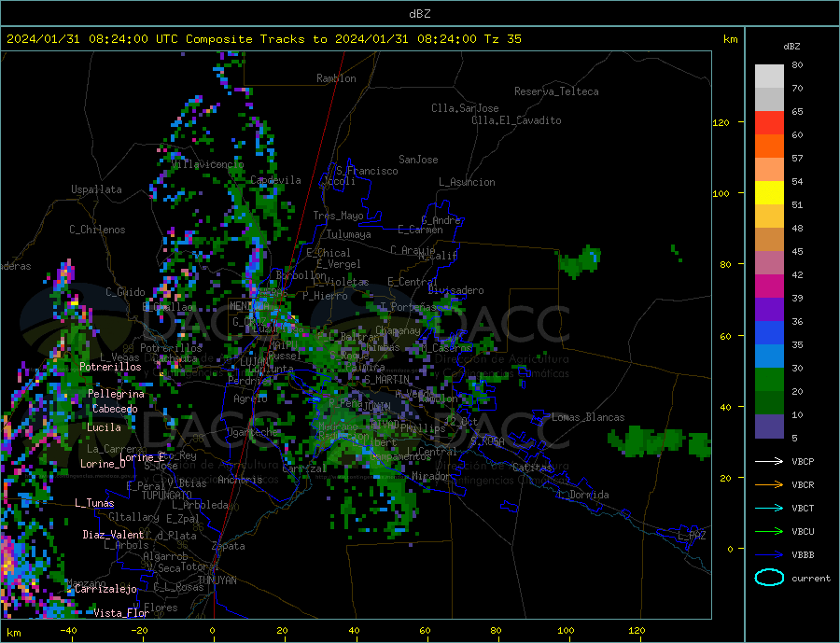Click the 'Lomas_Blancas' place label
The image size is (840, 643).
click(588, 417)
